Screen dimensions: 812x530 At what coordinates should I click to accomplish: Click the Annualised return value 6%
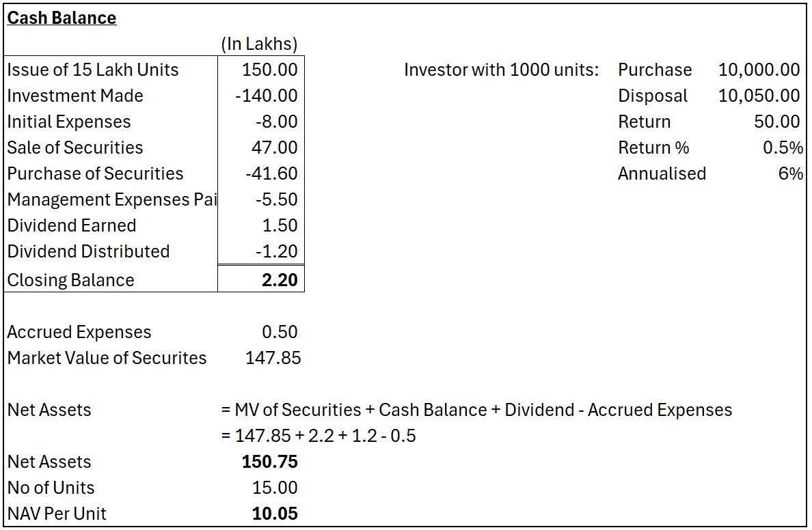click(790, 173)
